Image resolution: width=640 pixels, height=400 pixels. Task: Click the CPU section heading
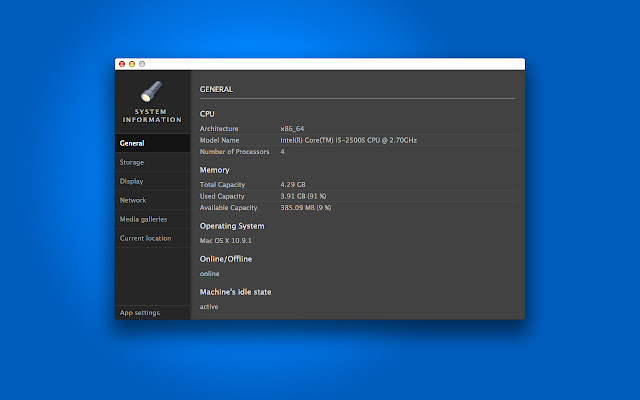coord(207,114)
